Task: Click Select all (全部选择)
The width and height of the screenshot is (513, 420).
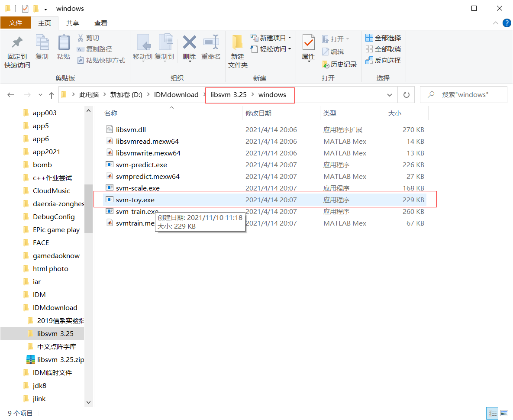Action: click(383, 38)
